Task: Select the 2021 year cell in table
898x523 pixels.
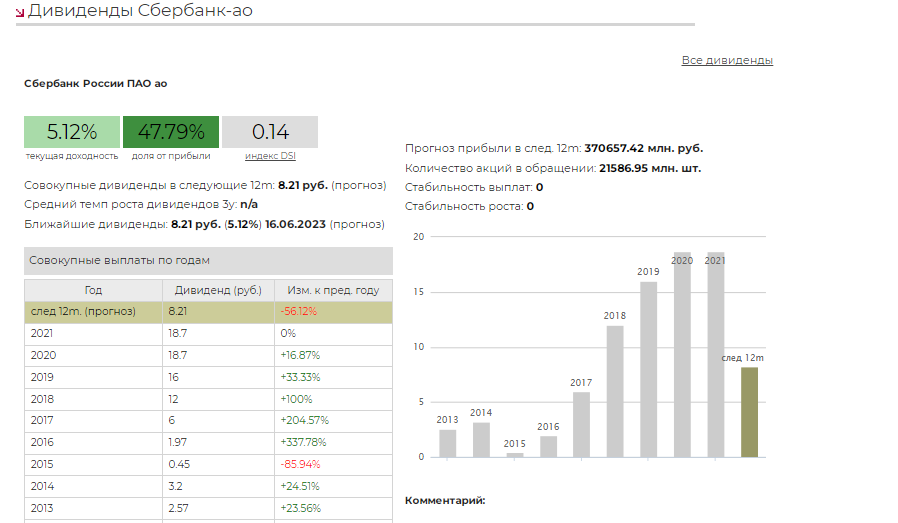Action: click(93, 333)
